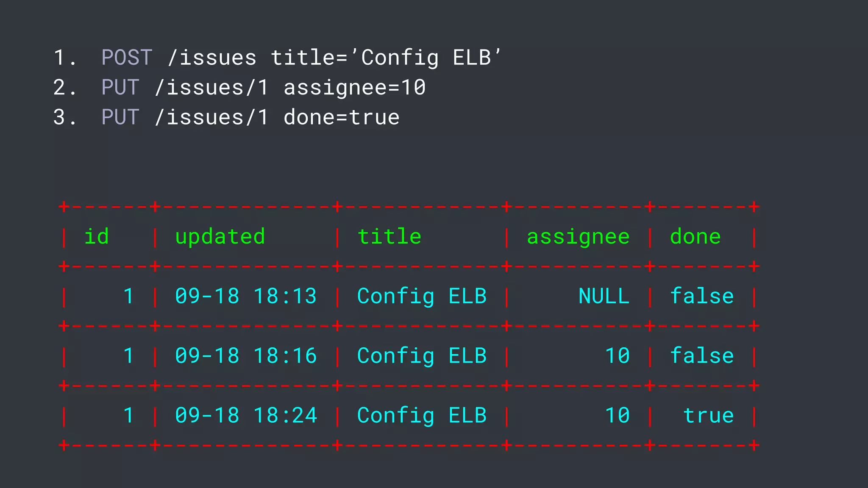Screen dimensions: 868x488
Task: Click assignee 10 in the second row
Action: (618, 355)
